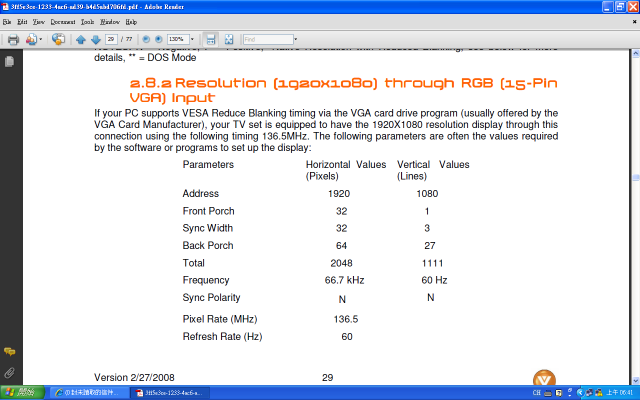Click the IME help tray icon
The image size is (640, 400).
pyautogui.click(x=559, y=393)
